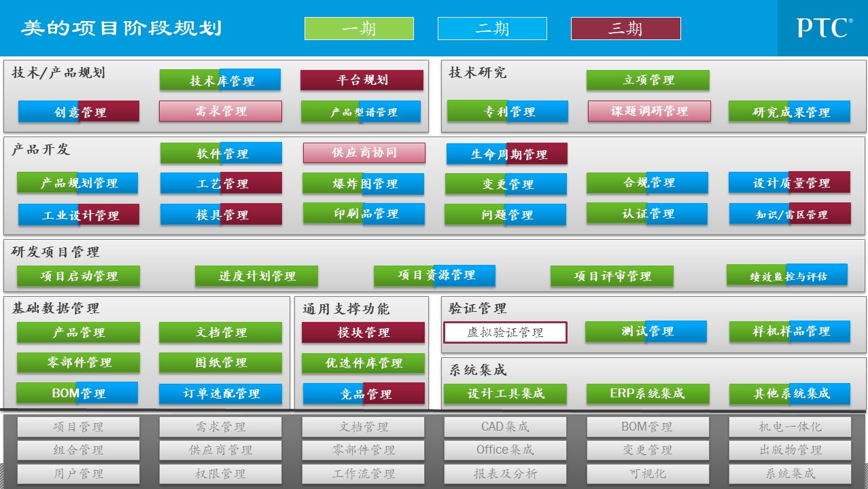Click the 研究成果管理 box

[x=789, y=111]
